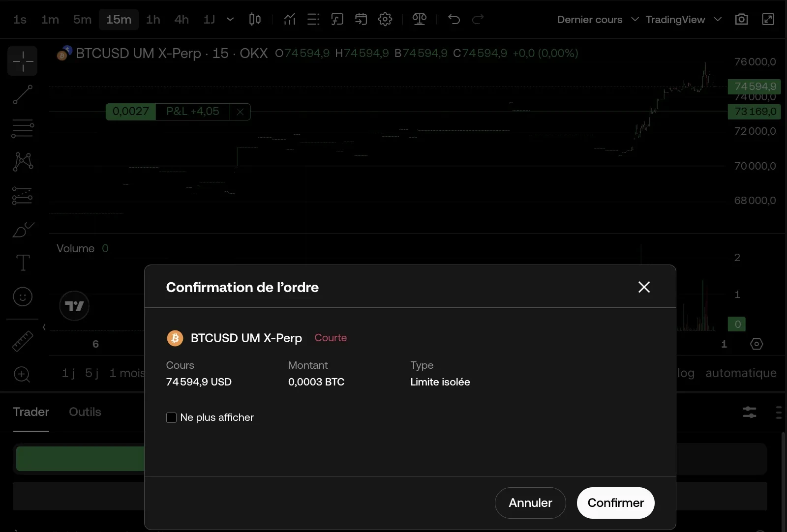Image resolution: width=787 pixels, height=532 pixels.
Task: Expand the TradingView chart source dropdown
Action: pyautogui.click(x=683, y=19)
